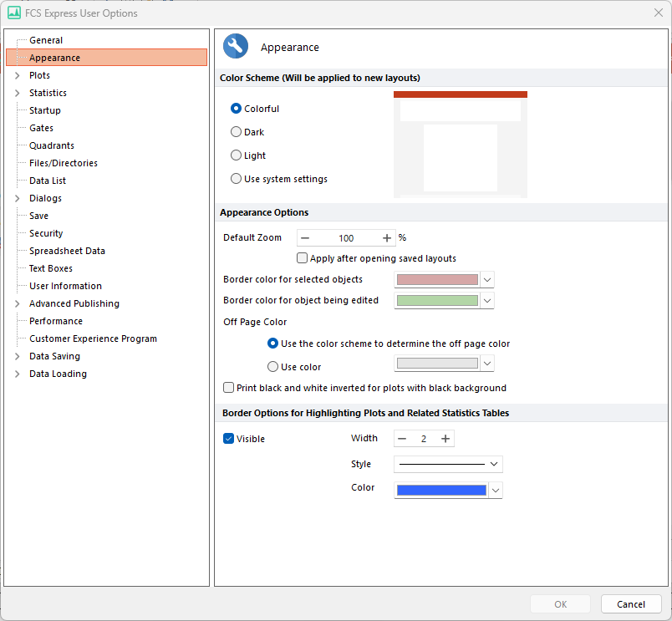Click the blue highlight Color swatch

coord(440,490)
